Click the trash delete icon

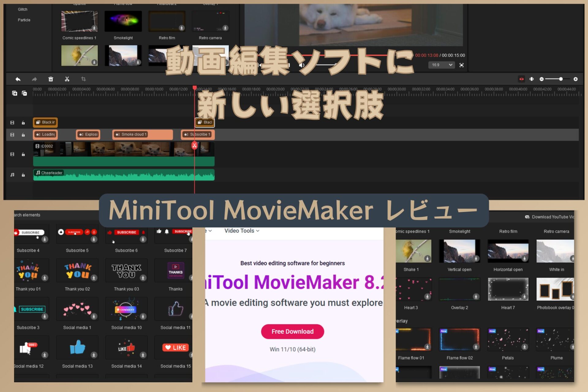[x=51, y=79]
